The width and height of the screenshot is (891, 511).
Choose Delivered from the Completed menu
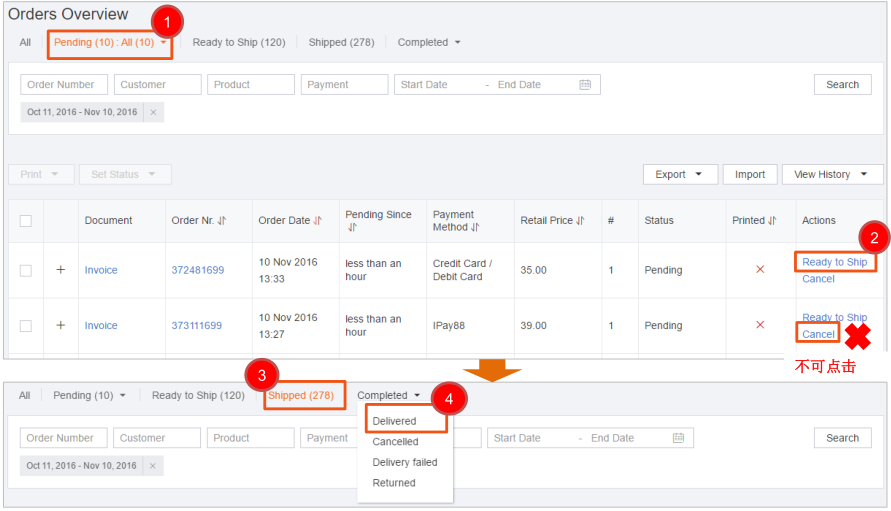pos(394,421)
